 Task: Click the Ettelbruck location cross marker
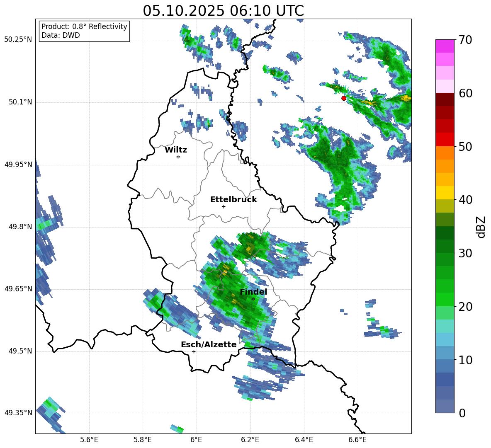(x=224, y=206)
